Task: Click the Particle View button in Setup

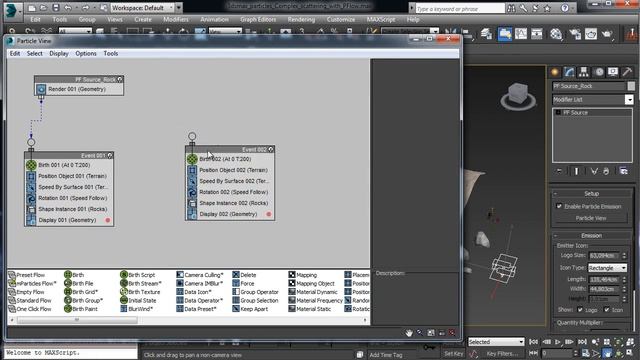Action: point(591,218)
